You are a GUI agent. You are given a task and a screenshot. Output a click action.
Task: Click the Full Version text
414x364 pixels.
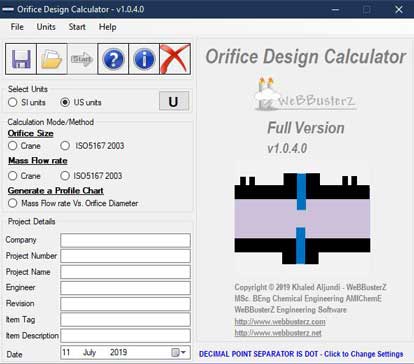coord(306,128)
